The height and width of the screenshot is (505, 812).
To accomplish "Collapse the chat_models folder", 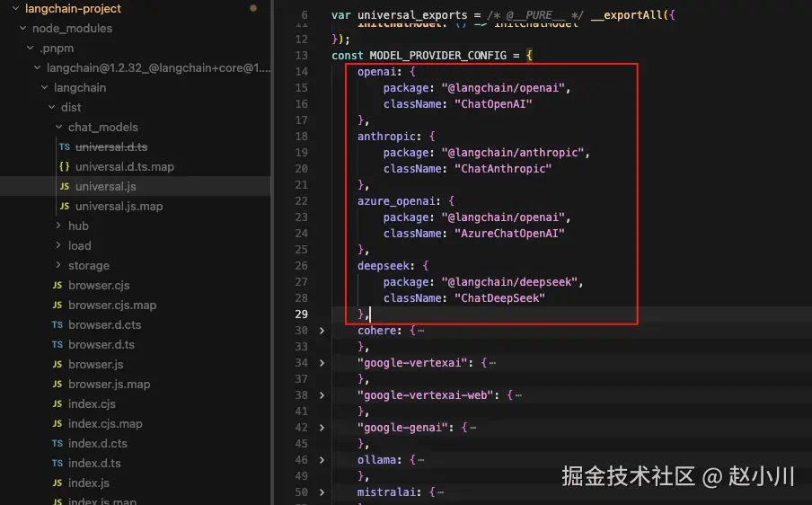I will coord(59,127).
